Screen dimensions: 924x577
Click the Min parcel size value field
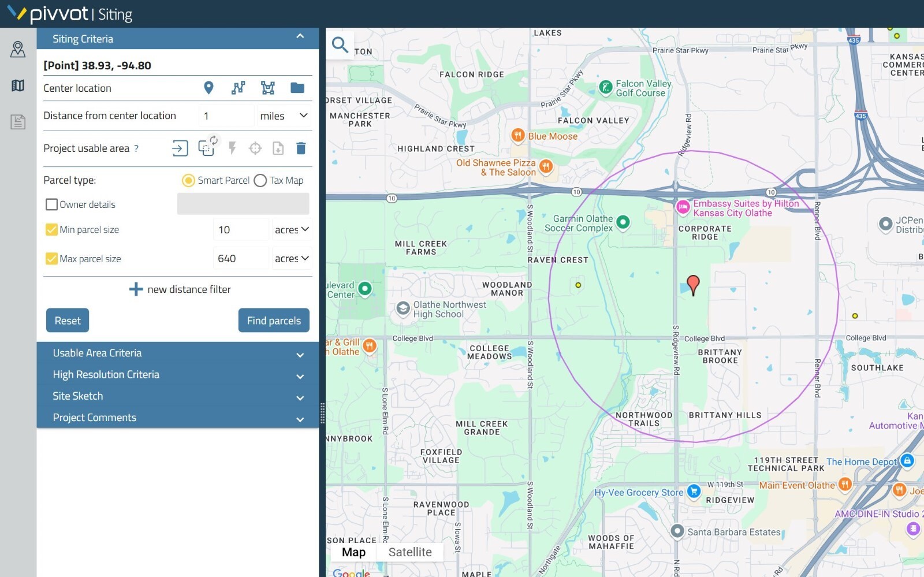(x=241, y=229)
